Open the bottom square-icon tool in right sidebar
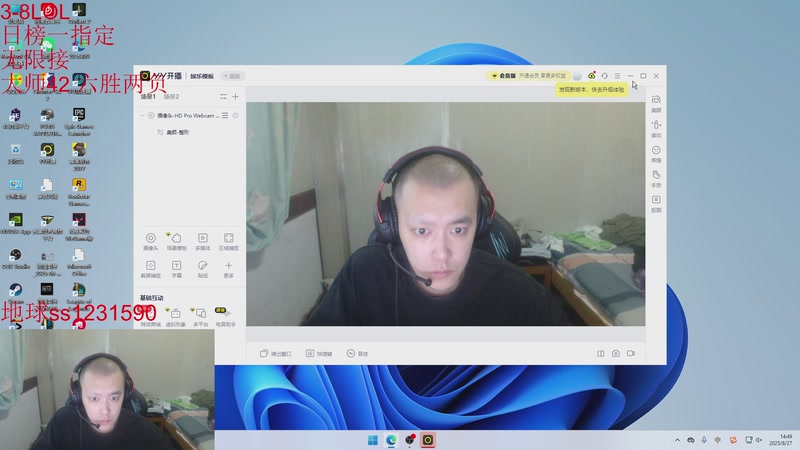The width and height of the screenshot is (800, 450). click(x=656, y=203)
